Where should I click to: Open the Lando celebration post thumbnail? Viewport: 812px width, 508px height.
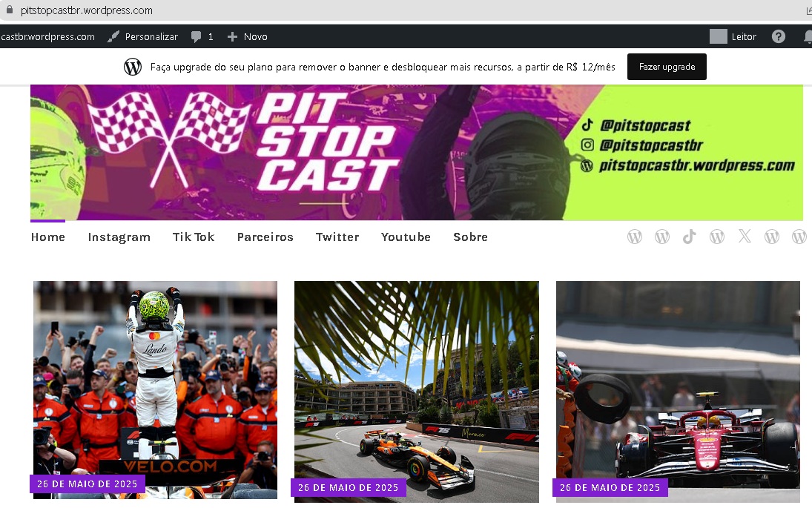[156, 390]
